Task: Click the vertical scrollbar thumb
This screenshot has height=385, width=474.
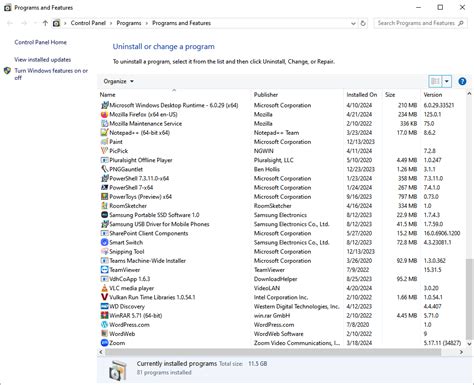Action: click(x=469, y=298)
